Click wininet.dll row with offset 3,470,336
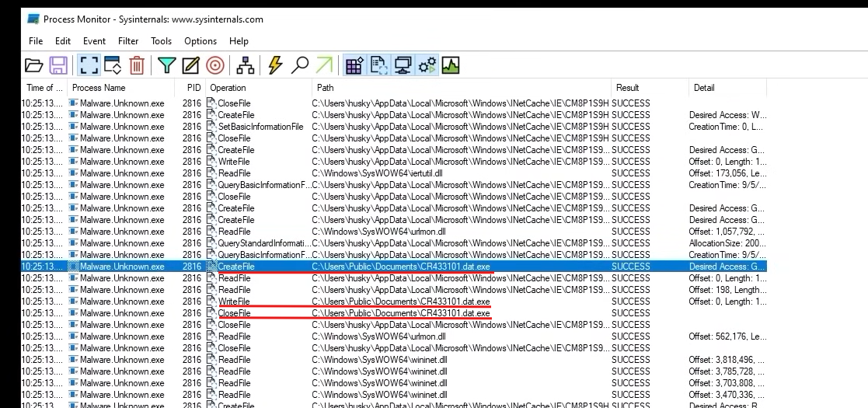Image resolution: width=868 pixels, height=408 pixels. pyautogui.click(x=394, y=394)
